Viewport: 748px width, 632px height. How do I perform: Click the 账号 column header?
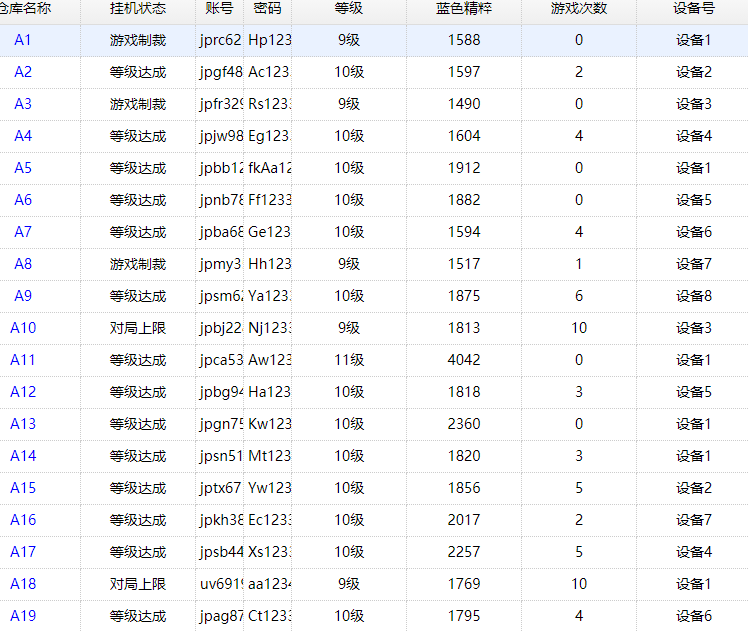(219, 8)
